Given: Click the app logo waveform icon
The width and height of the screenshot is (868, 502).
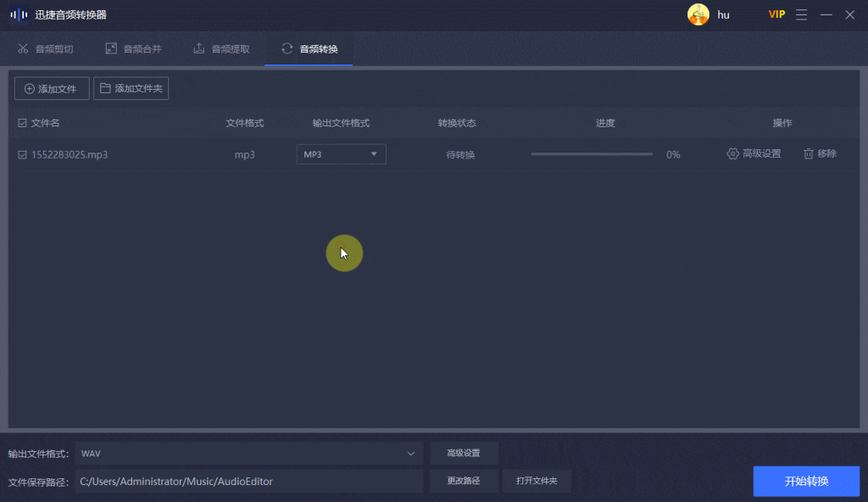Looking at the screenshot, I should [x=19, y=14].
